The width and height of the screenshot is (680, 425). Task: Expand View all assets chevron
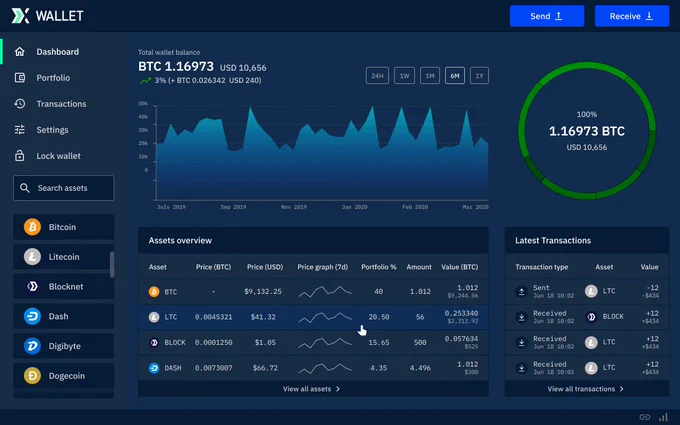[338, 389]
